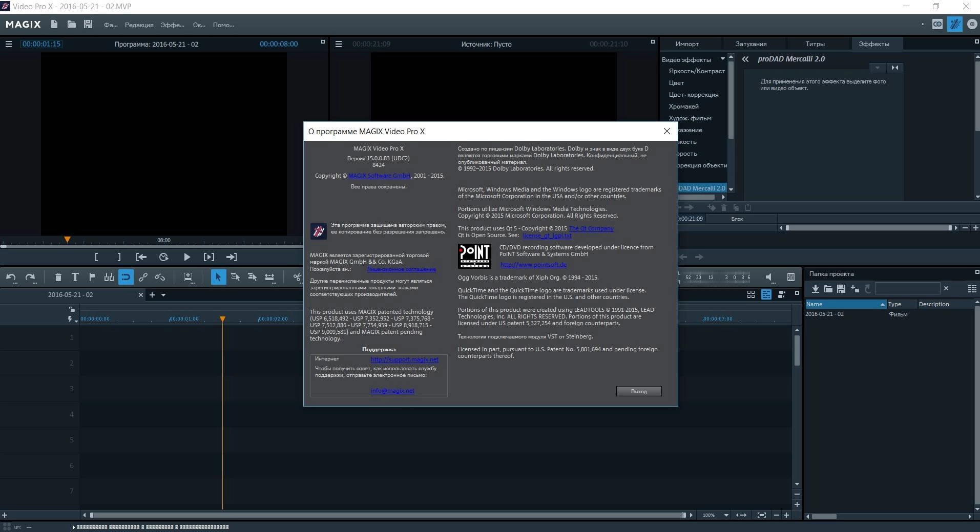The height and width of the screenshot is (532, 980).
Task: Add new folder in project folder panel
Action: pyautogui.click(x=854, y=289)
